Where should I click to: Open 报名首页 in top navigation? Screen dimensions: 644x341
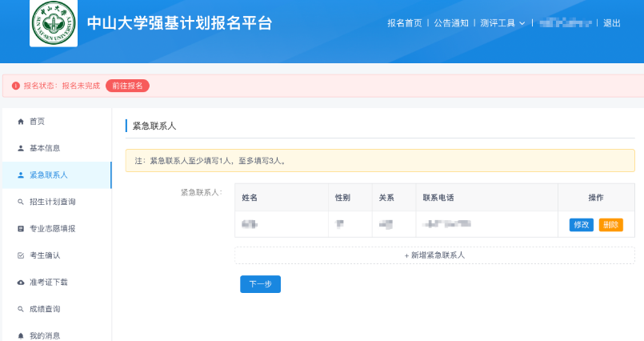404,23
